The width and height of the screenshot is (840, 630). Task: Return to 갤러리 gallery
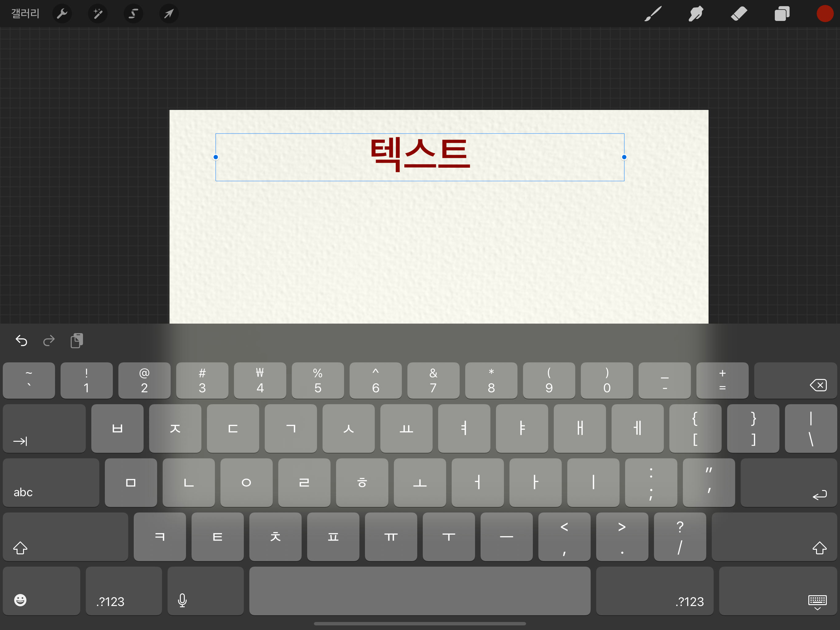(25, 14)
